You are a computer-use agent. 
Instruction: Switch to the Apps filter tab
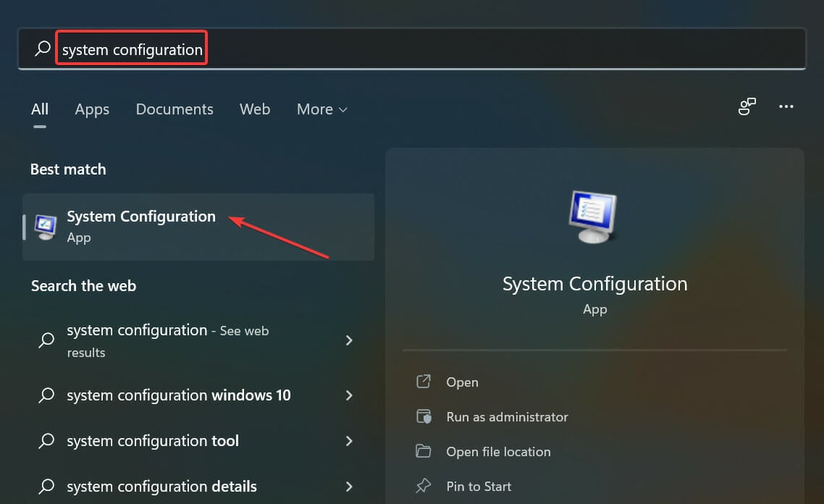pos(92,109)
